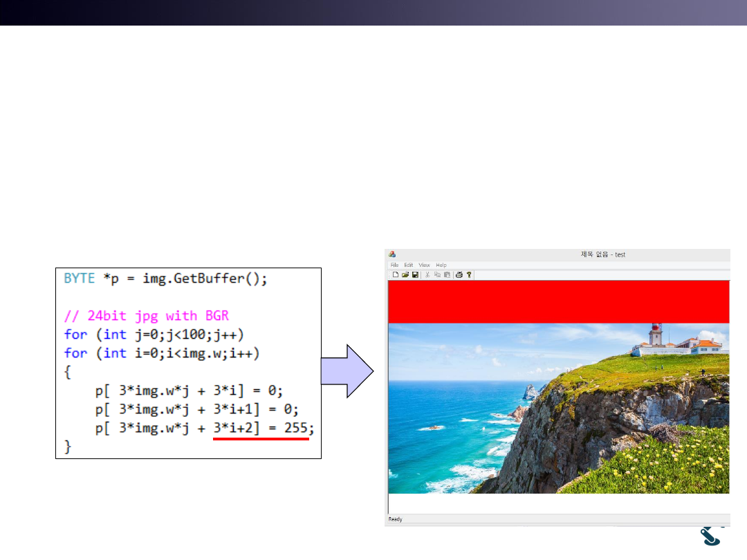
Task: Click the Paste clipboard toolbar icon
Action: (x=447, y=274)
